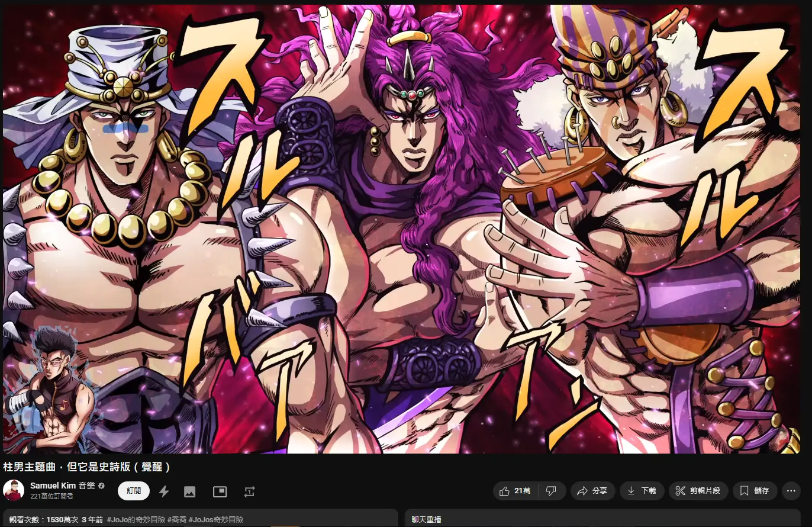
Task: Click the lightning bolt icon next to subscribe
Action: [x=164, y=491]
